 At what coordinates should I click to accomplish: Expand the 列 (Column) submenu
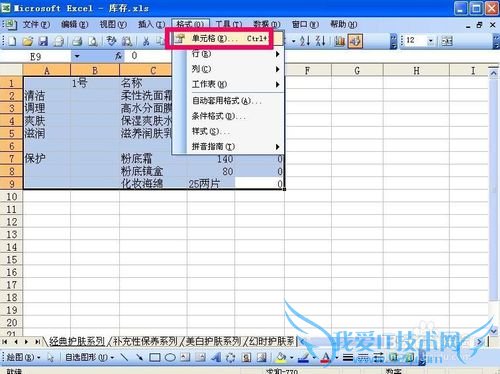point(235,69)
